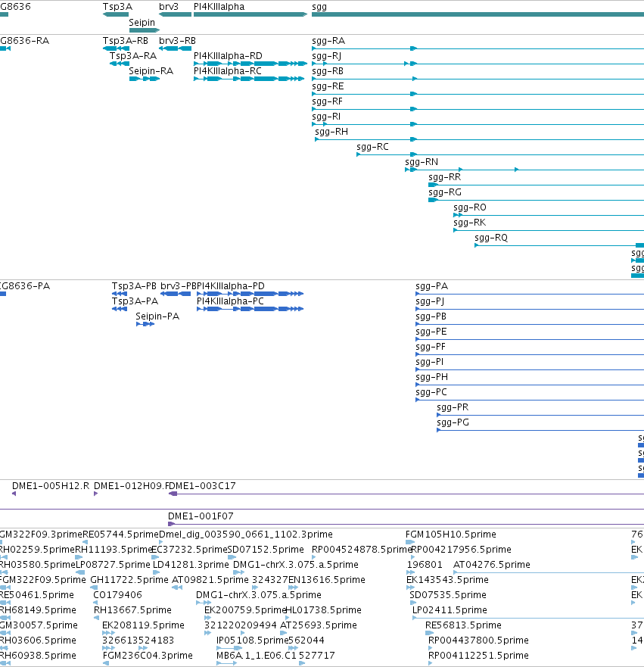Screen dimensions: 644x667
Task: Click EST FGM105H10.5prime label
Action: point(450,535)
